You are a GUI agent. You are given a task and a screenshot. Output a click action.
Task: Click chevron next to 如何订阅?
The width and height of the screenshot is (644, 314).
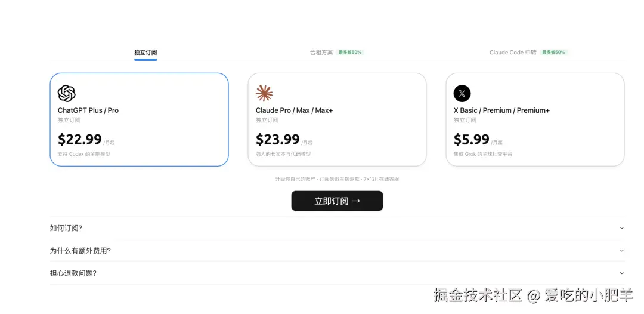[x=621, y=228]
